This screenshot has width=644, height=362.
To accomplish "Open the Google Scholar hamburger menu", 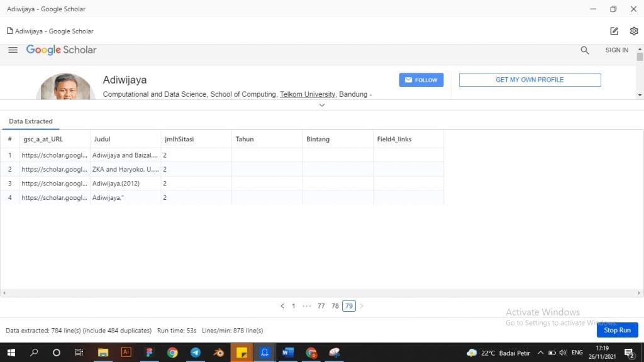I will (13, 50).
